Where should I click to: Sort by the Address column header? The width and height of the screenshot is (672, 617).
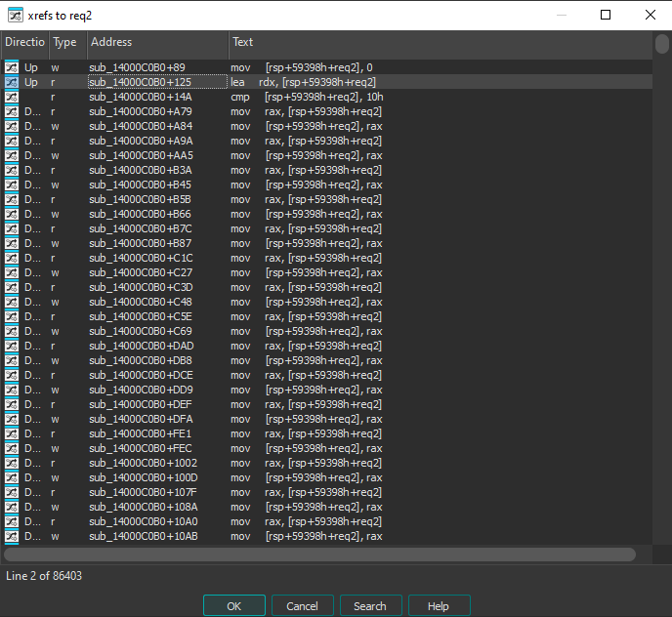[157, 42]
